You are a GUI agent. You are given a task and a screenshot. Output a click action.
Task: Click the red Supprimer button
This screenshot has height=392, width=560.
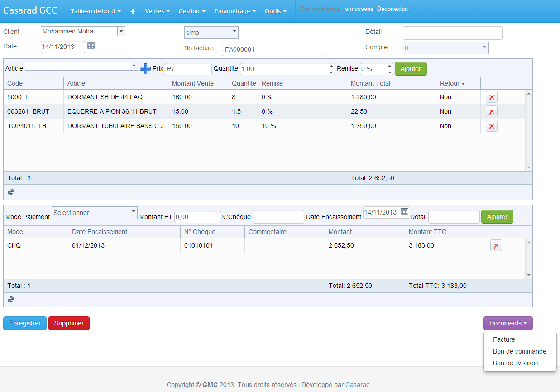(69, 323)
